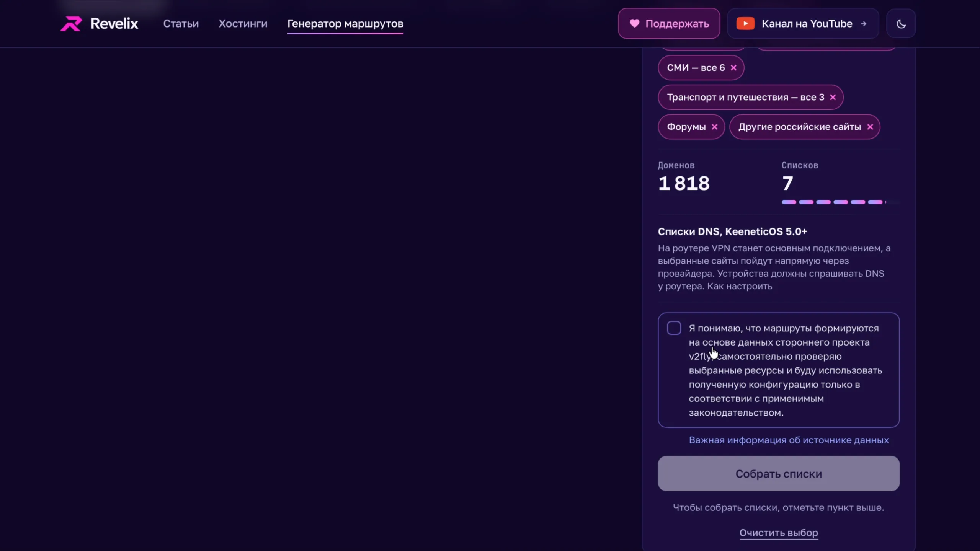This screenshot has height=551, width=980.
Task: Click the Revelix brand name
Action: pos(114,24)
